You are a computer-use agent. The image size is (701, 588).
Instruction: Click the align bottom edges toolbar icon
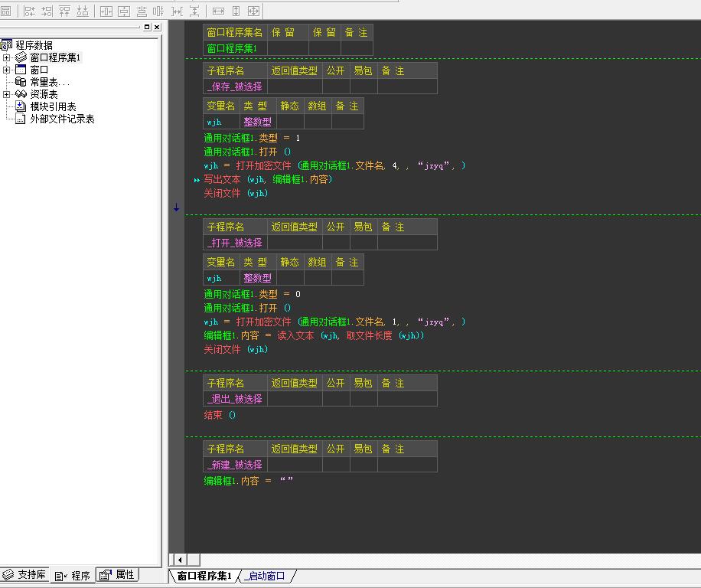click(82, 11)
